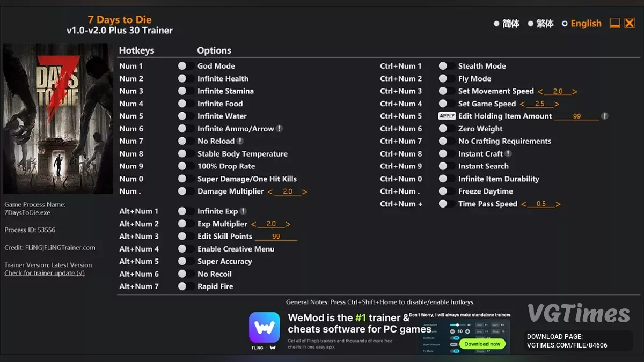Click the Edit Skill Points value field
Screen dimensions: 644x362
tap(276, 237)
